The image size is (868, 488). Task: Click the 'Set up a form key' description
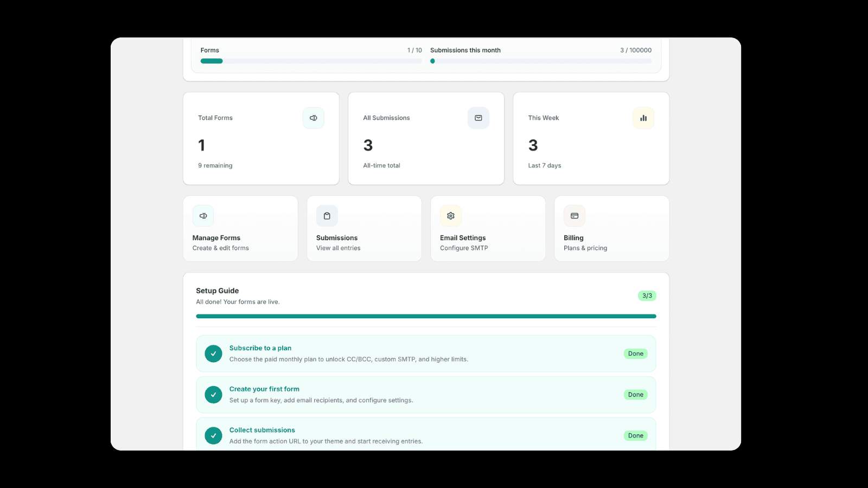[x=321, y=400]
